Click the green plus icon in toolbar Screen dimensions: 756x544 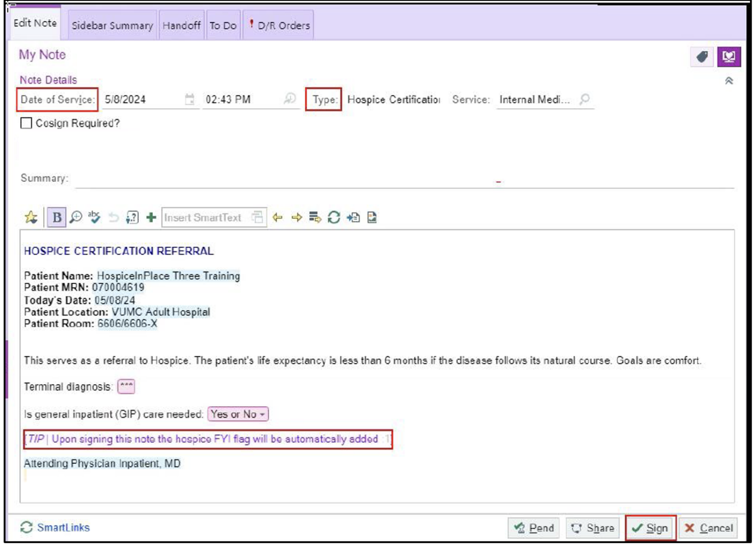151,217
